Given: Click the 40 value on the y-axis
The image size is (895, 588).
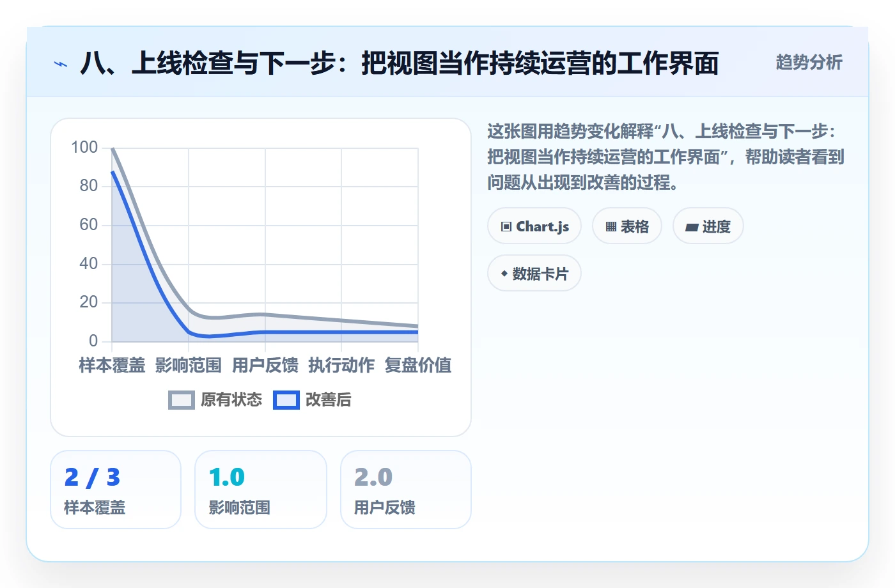Looking at the screenshot, I should [x=89, y=264].
